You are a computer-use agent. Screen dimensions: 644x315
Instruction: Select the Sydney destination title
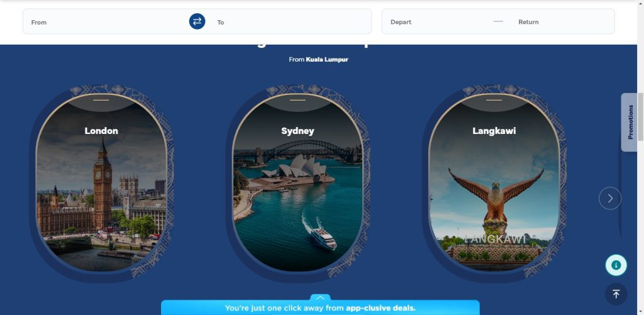click(x=297, y=131)
